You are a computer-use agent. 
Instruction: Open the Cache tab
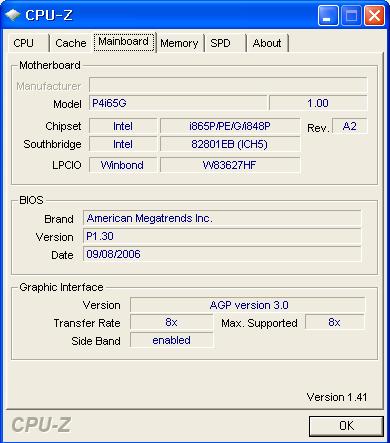click(70, 43)
